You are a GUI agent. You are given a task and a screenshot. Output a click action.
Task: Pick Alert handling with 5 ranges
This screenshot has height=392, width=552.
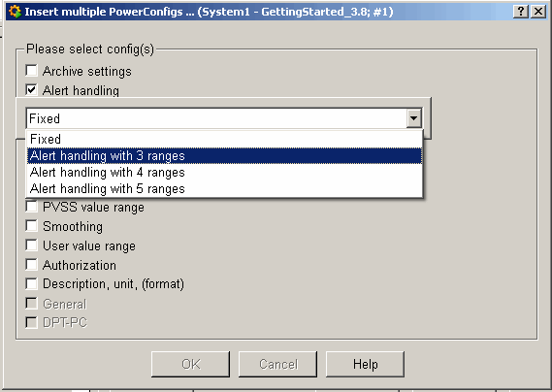point(224,189)
